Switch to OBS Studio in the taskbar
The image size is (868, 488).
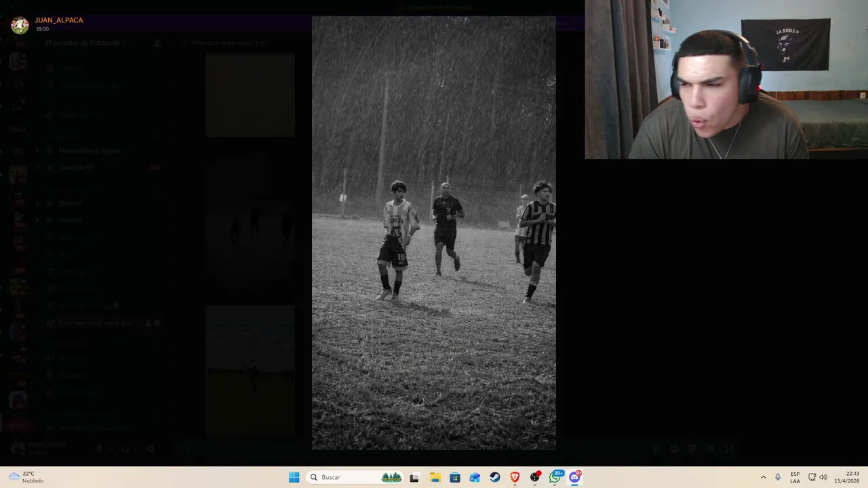click(x=535, y=477)
